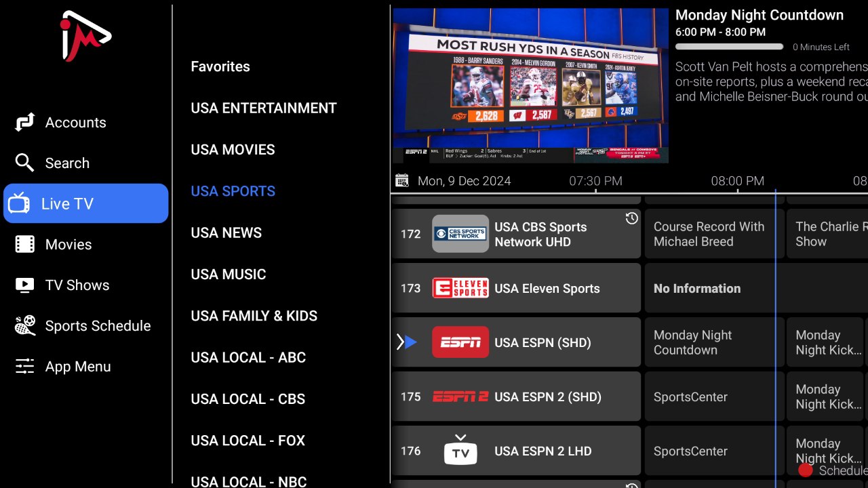Select Live TV in the sidebar
This screenshot has height=488, width=868.
(x=86, y=203)
